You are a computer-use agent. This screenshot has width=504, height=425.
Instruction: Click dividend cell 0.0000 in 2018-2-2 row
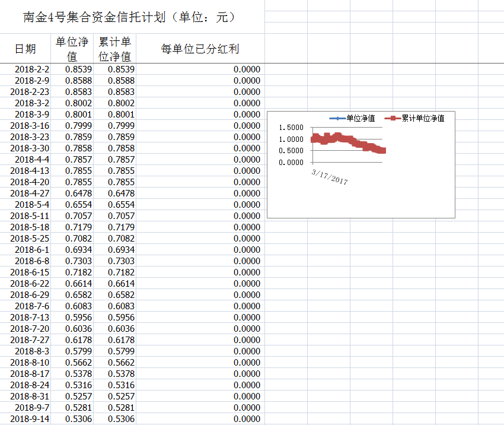pyautogui.click(x=200, y=69)
